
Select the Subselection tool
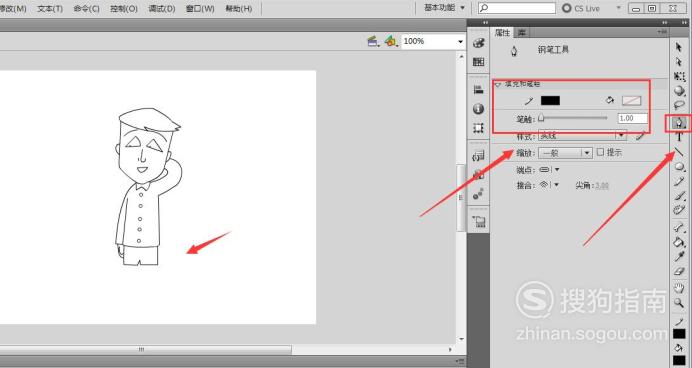tap(679, 62)
